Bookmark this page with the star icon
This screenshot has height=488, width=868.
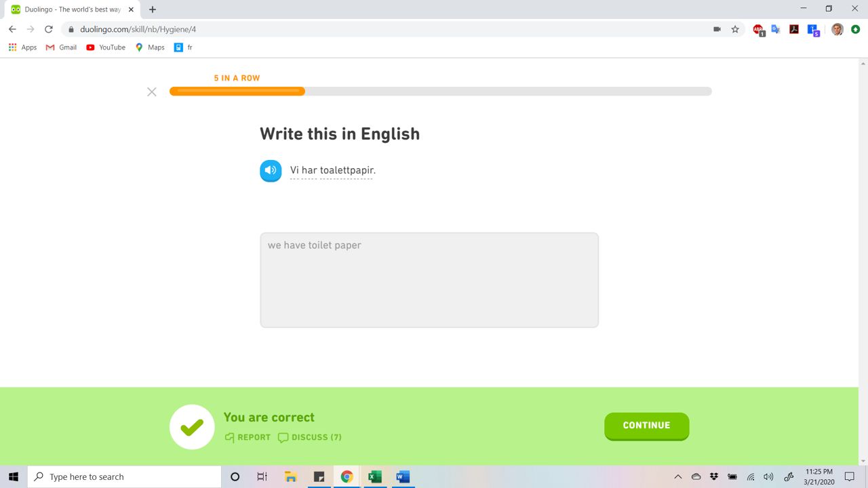pos(735,29)
